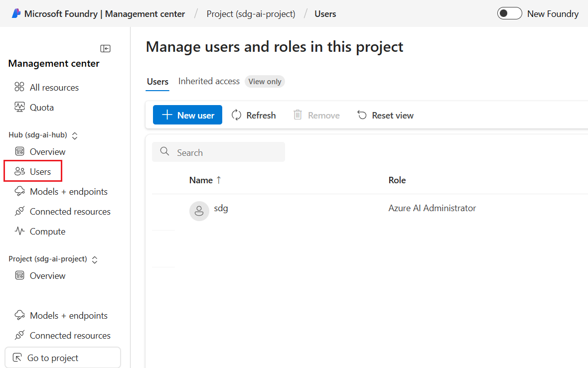This screenshot has height=368, width=588.
Task: Click the Quota monitor icon
Action: [x=19, y=107]
